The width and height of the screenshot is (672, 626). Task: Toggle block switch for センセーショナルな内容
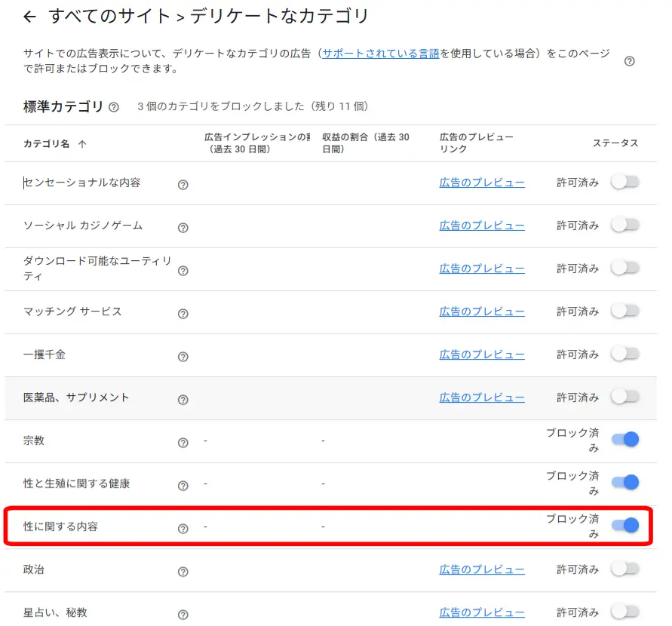624,182
